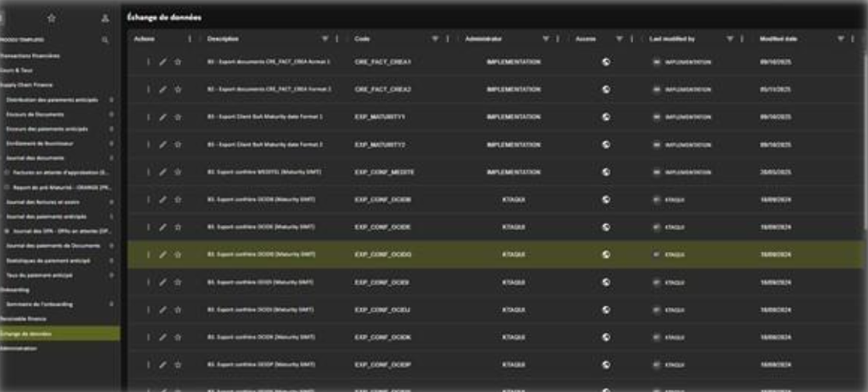The height and width of the screenshot is (392, 868).
Task: Open Administration in sidebar
Action: 19,348
